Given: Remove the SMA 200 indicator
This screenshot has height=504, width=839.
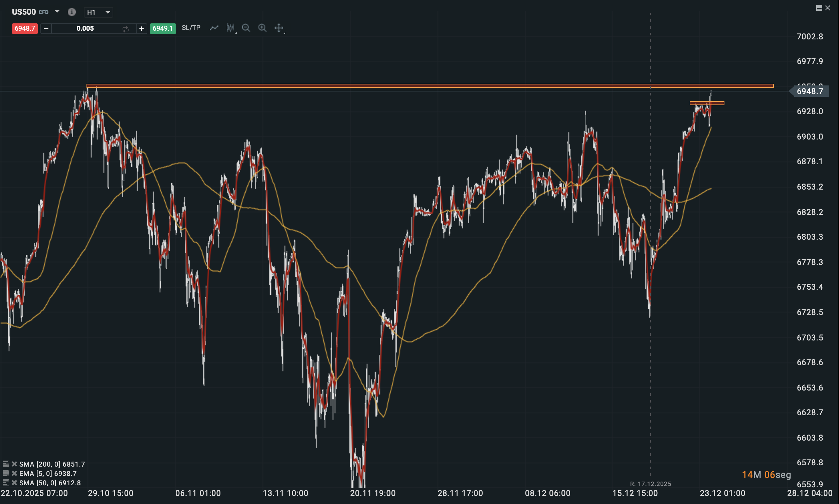Looking at the screenshot, I should (14, 464).
